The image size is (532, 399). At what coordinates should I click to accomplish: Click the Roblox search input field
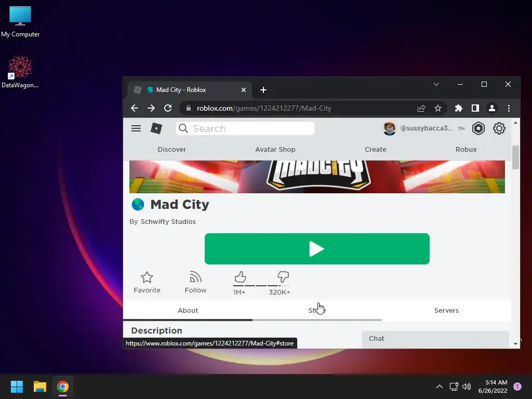click(x=245, y=128)
